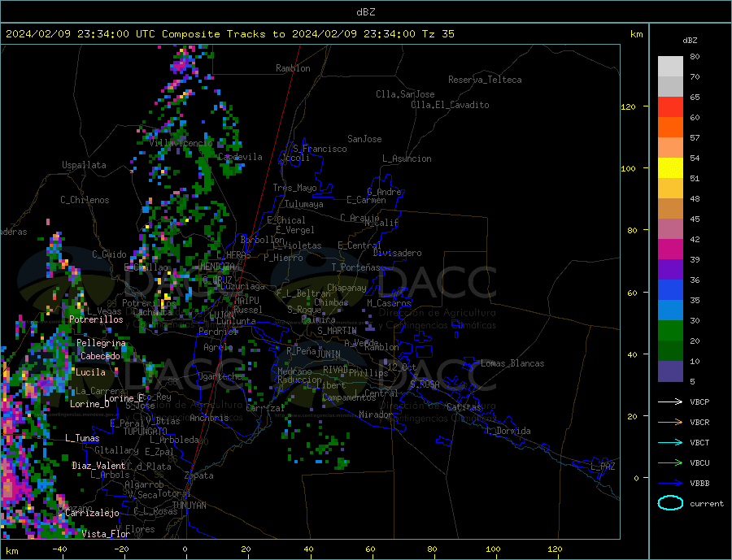Click the Anchoris place label
The height and width of the screenshot is (560, 732).
click(x=209, y=418)
